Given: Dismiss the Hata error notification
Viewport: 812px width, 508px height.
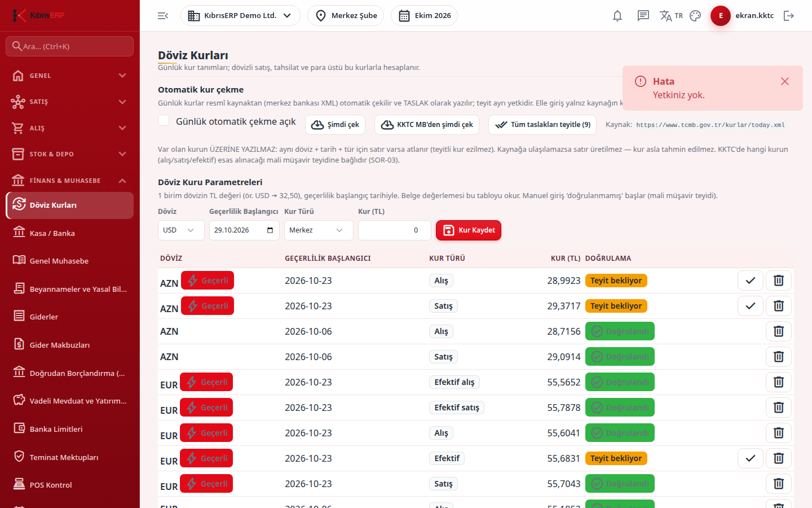Looking at the screenshot, I should point(784,81).
